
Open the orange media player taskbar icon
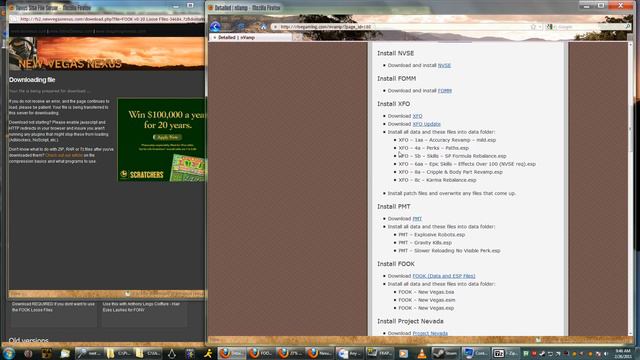[403, 353]
